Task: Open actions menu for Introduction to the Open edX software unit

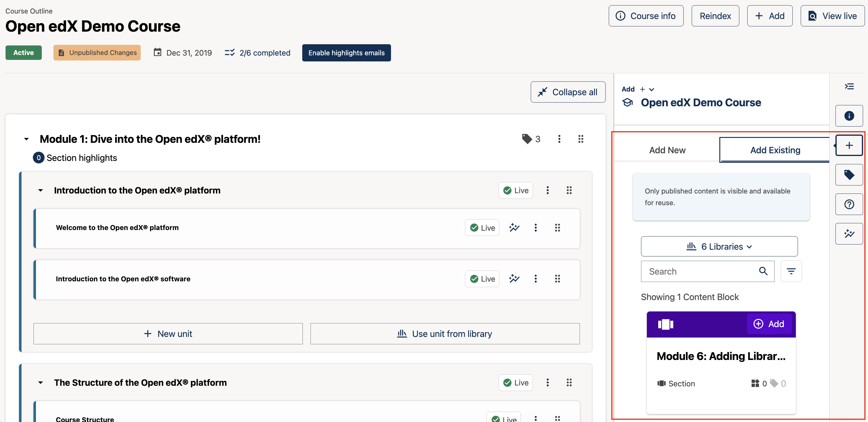Action: coord(535,279)
